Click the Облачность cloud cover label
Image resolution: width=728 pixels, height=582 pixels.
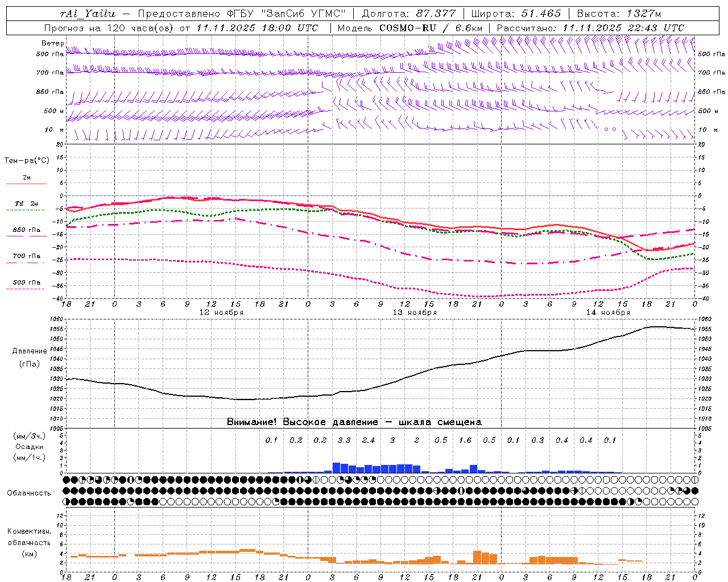(x=29, y=493)
